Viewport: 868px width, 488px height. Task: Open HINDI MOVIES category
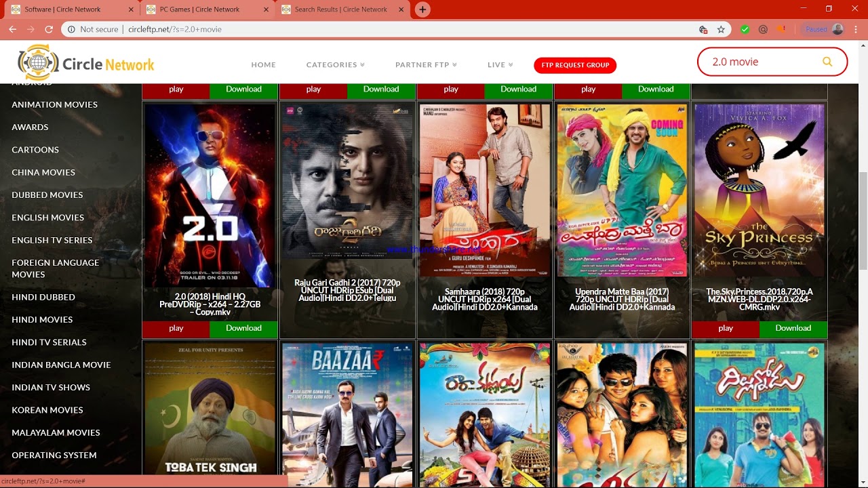(x=42, y=319)
